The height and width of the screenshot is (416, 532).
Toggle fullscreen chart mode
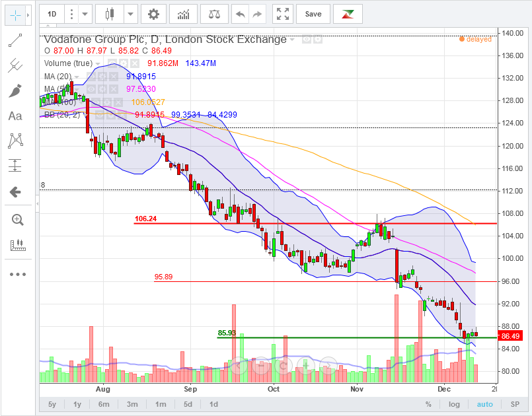pos(283,15)
